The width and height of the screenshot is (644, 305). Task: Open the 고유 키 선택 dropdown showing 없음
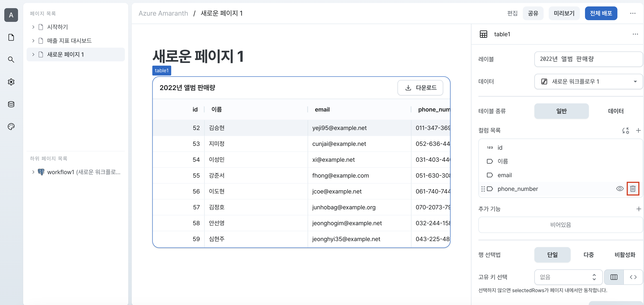(x=568, y=277)
